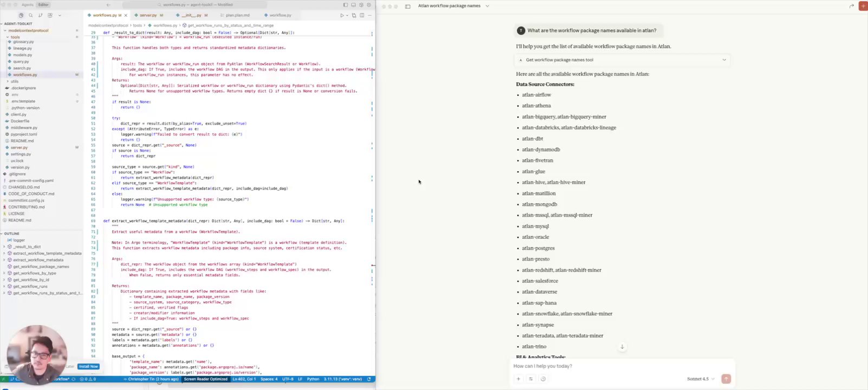Open CHANGELOG.md in the explorer
The height and width of the screenshot is (390, 868).
coord(24,187)
